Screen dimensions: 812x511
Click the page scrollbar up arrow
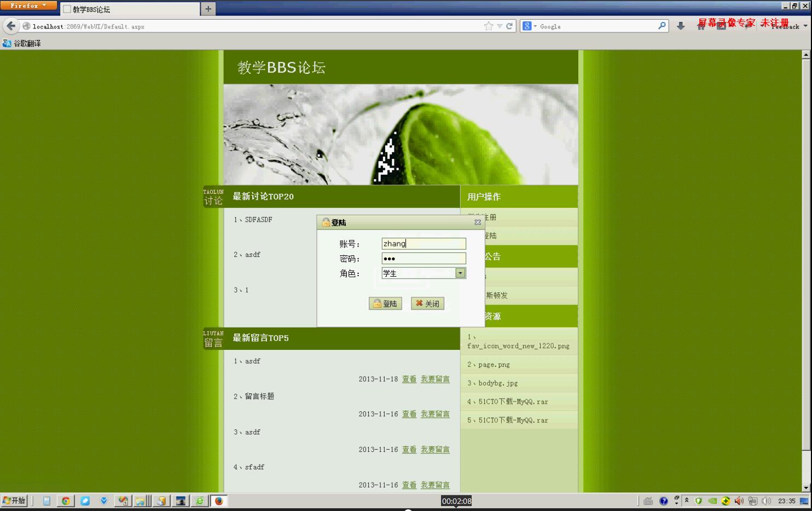[806, 55]
